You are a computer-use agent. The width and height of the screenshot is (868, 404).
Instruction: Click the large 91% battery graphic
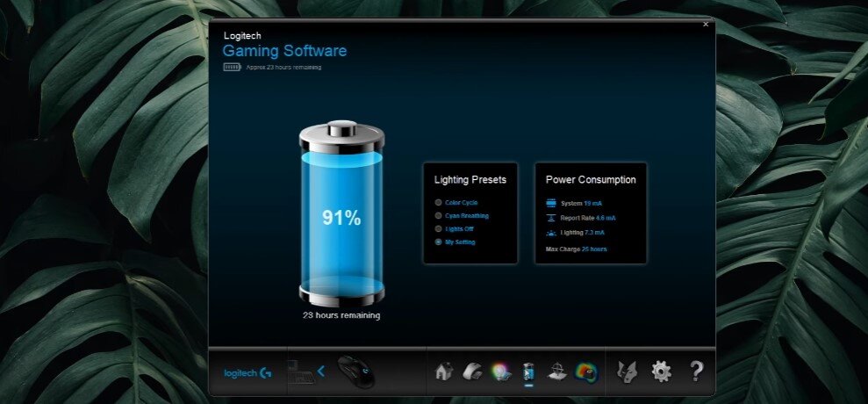click(341, 213)
